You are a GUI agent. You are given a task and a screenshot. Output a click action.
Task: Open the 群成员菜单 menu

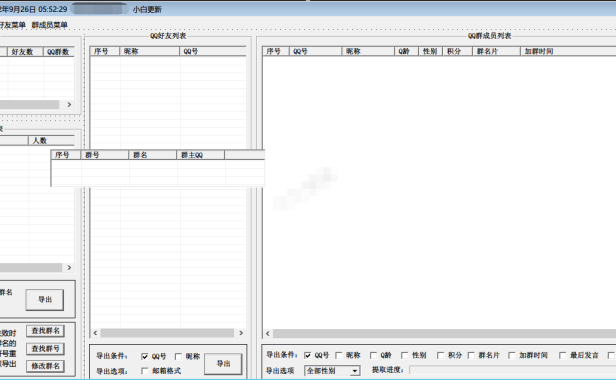click(50, 25)
